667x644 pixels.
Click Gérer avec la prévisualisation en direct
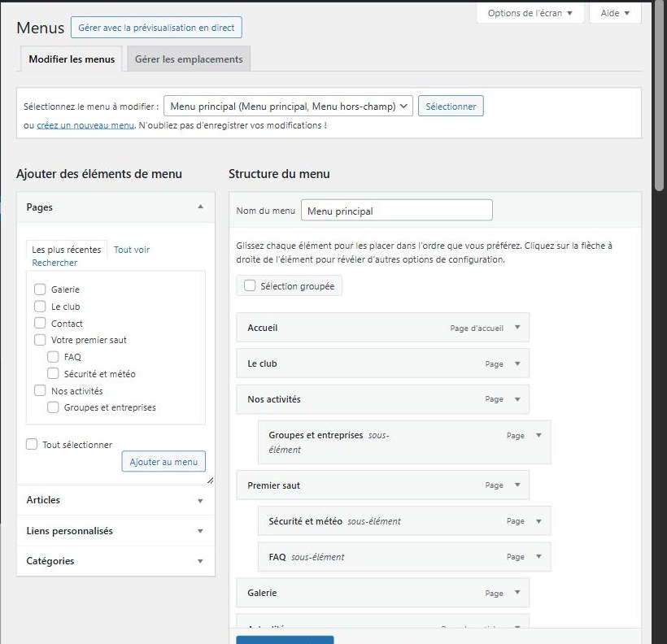tap(156, 28)
